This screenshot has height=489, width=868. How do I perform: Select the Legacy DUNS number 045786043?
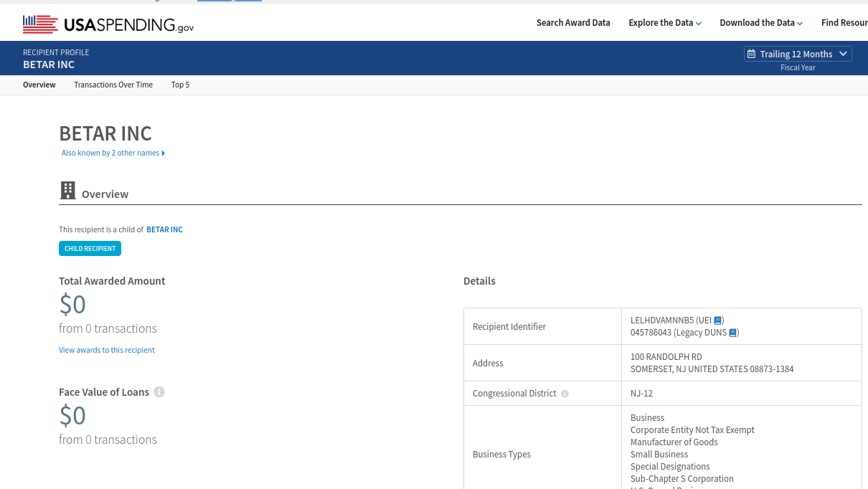pos(651,333)
